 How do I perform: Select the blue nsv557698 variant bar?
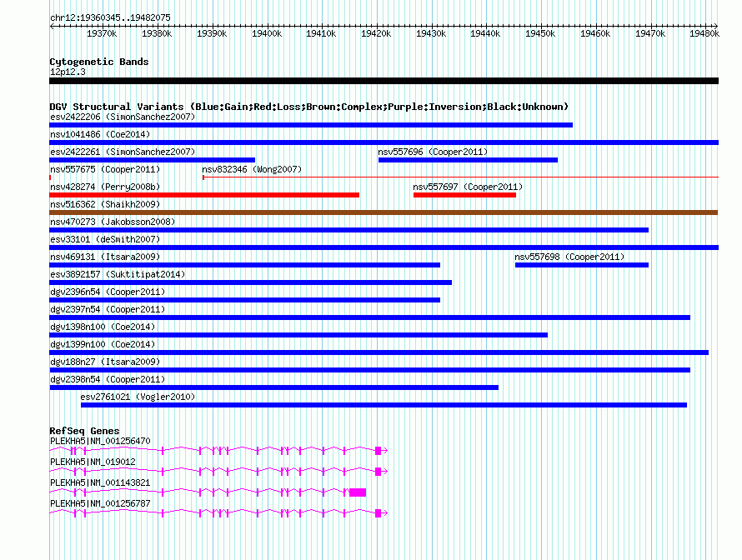click(x=582, y=265)
